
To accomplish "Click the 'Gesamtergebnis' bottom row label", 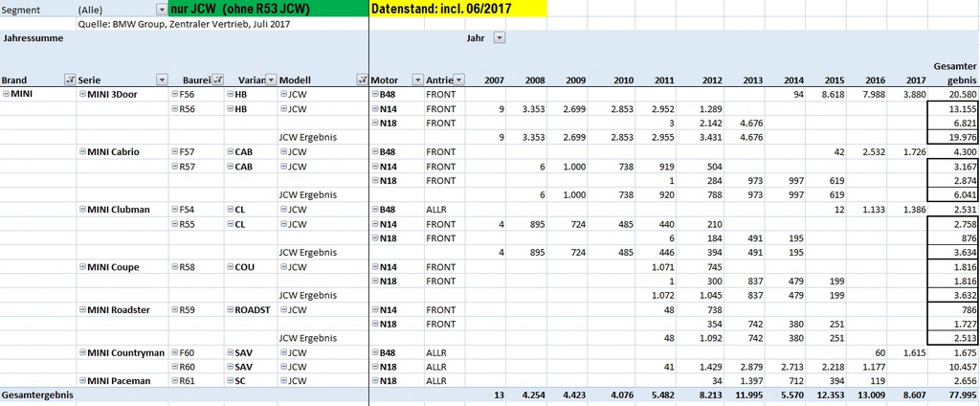I will [37, 395].
